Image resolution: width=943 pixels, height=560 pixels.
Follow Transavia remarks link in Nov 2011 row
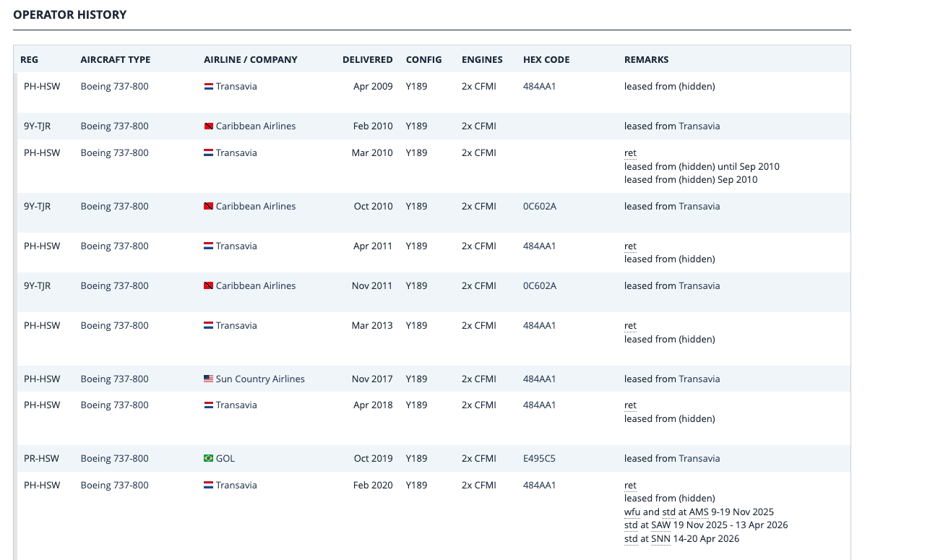click(699, 286)
